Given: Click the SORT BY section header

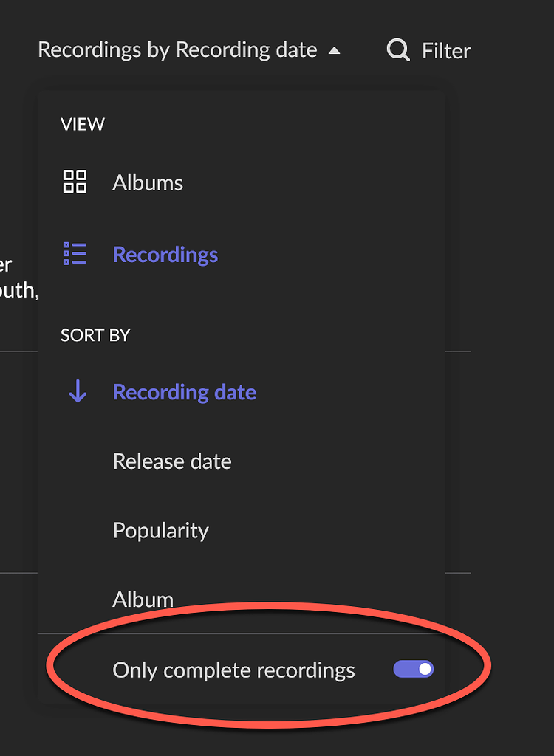Looking at the screenshot, I should click(x=95, y=335).
